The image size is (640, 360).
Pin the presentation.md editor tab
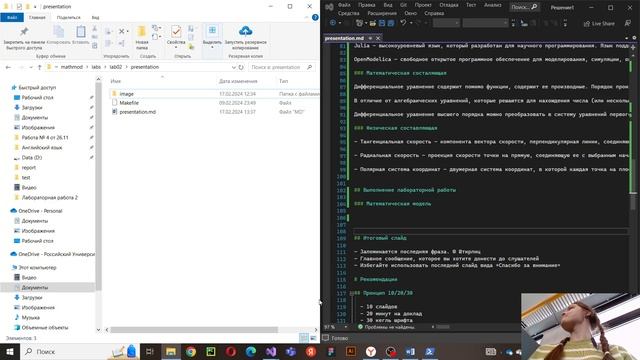click(370, 38)
